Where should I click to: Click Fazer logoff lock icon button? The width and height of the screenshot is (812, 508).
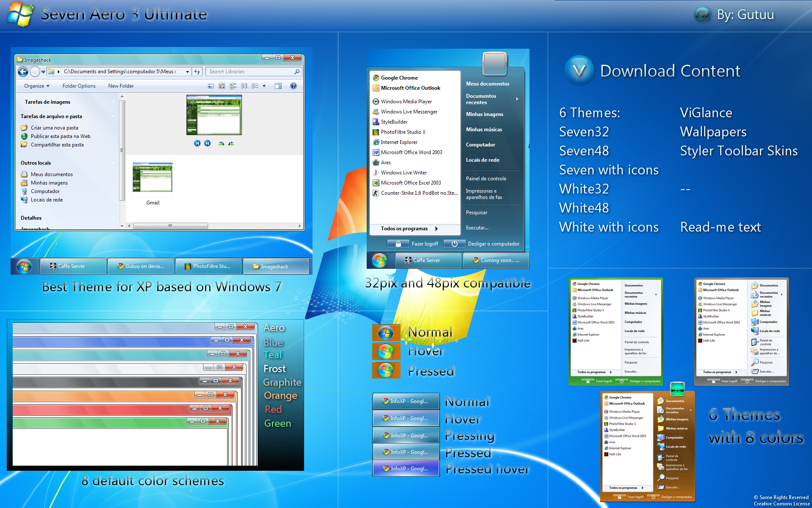[398, 244]
